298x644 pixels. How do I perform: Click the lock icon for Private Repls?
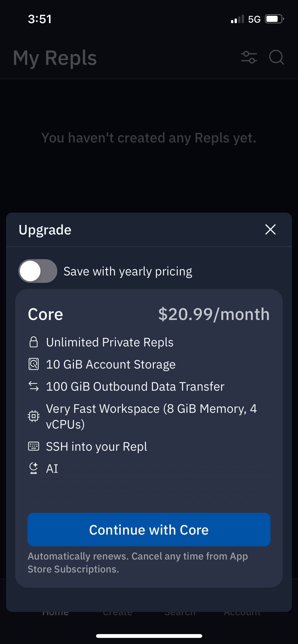(34, 342)
